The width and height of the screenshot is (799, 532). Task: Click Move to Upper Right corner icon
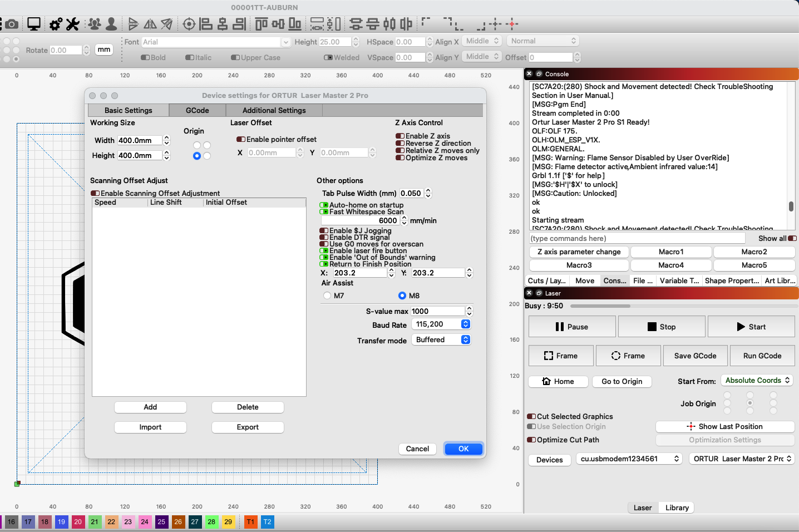[448, 22]
